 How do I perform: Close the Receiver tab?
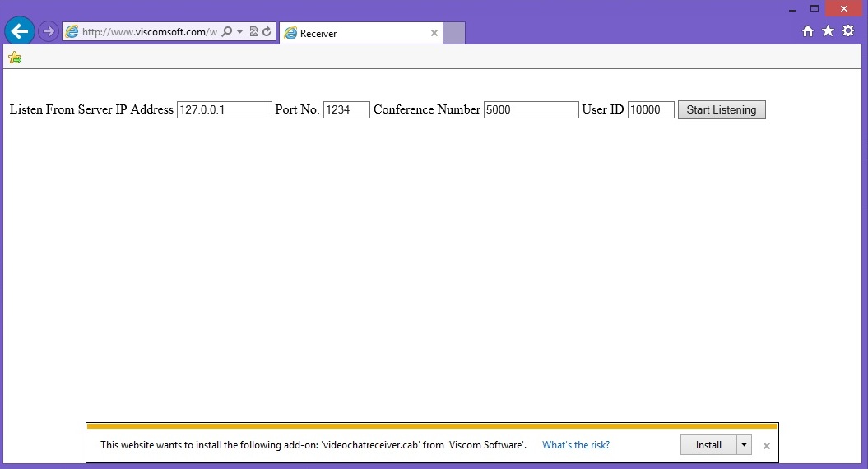pos(434,34)
